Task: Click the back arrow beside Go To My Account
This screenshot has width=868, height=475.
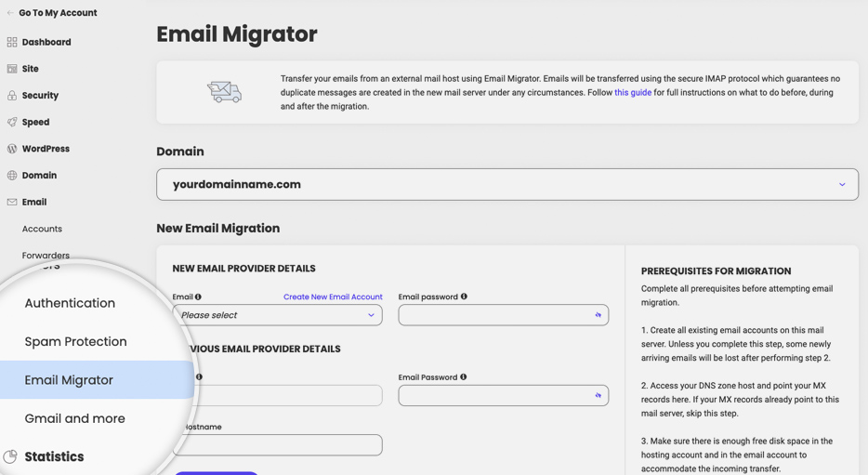Action: (x=10, y=13)
